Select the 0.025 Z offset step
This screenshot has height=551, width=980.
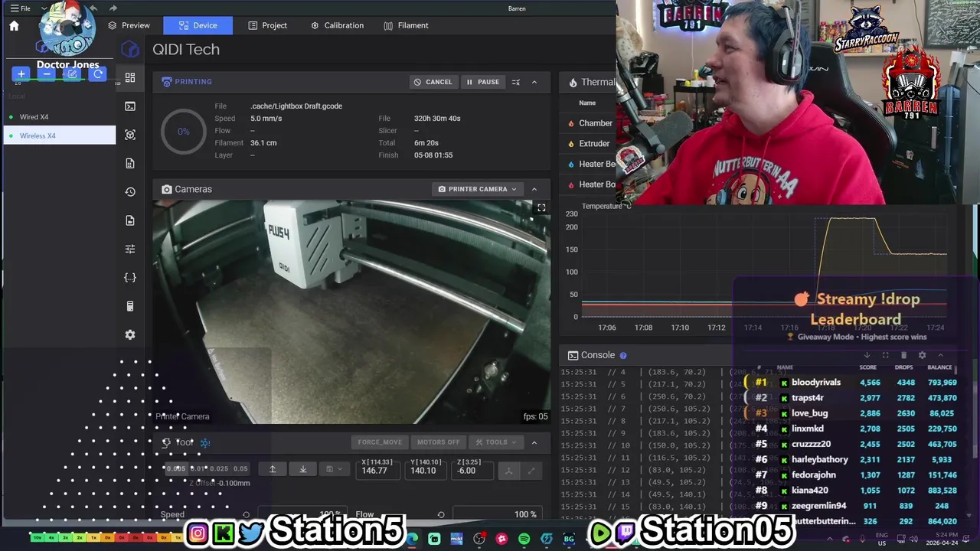(219, 469)
